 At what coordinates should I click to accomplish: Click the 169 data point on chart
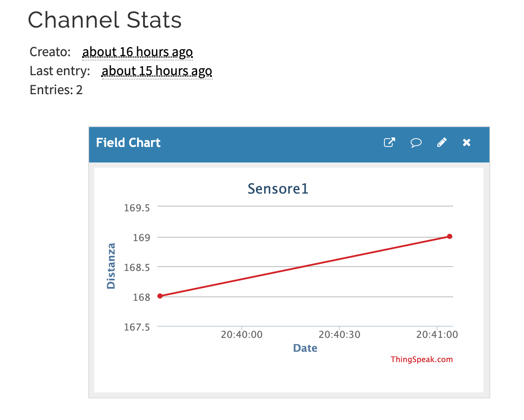pyautogui.click(x=450, y=236)
